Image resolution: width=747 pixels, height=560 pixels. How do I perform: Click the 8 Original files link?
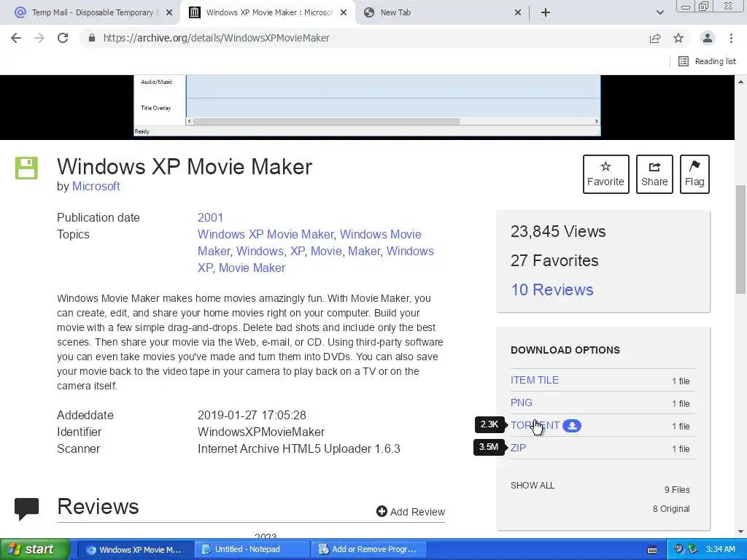671,508
